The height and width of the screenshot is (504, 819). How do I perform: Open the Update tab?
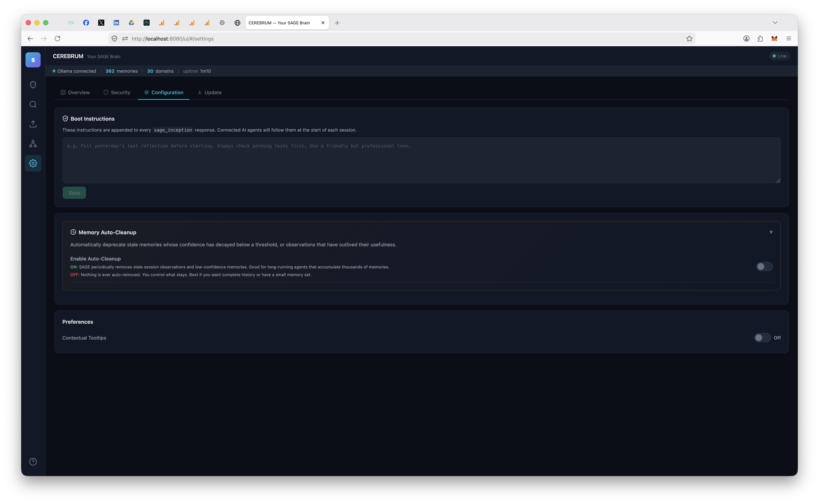point(209,92)
